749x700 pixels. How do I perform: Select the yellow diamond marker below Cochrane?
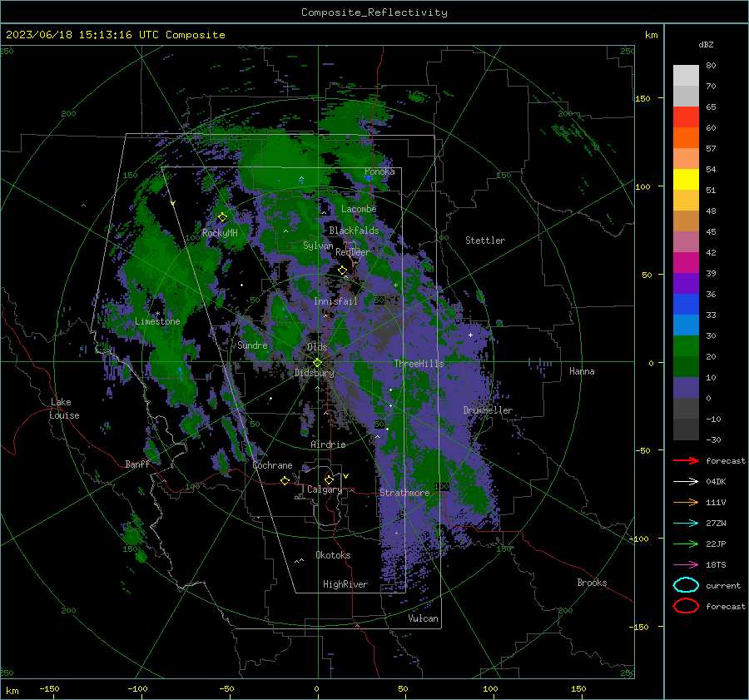(285, 480)
